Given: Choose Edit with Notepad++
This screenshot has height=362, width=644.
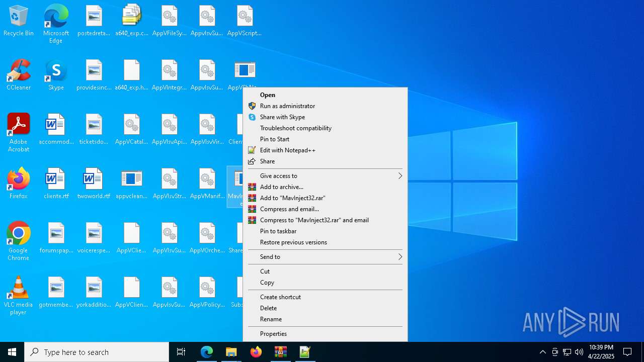Looking at the screenshot, I should click(325, 150).
